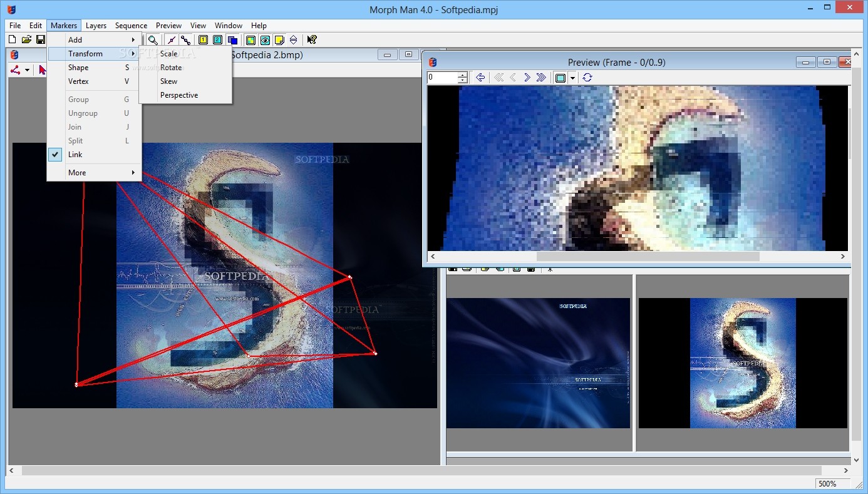Choose Rotate from the Transform submenu

pos(185,68)
